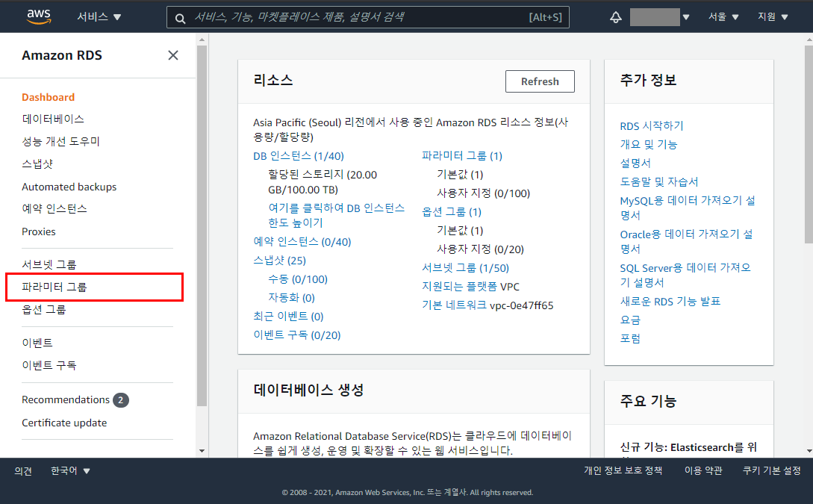Open the 도움말 및 자습서 link
The height and width of the screenshot is (504, 813).
(x=659, y=182)
